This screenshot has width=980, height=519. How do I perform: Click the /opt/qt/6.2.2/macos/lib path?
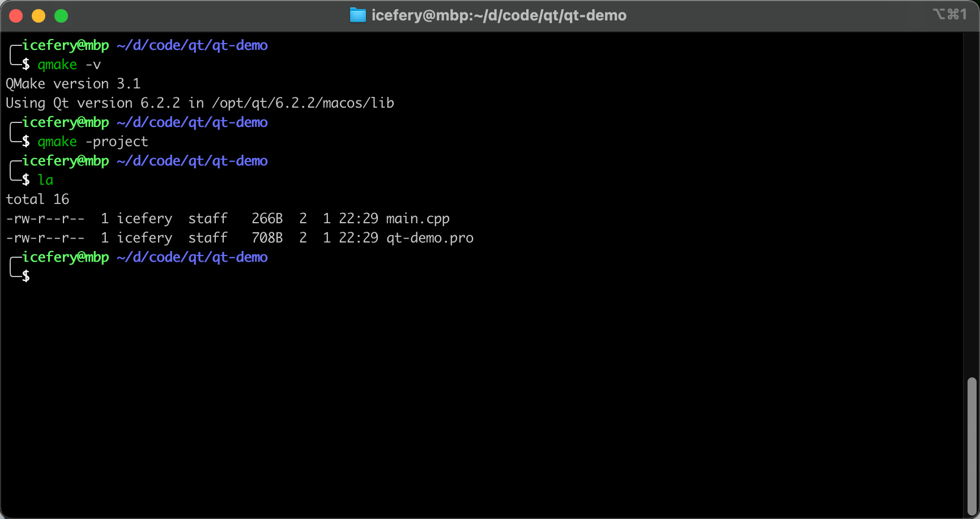(303, 103)
